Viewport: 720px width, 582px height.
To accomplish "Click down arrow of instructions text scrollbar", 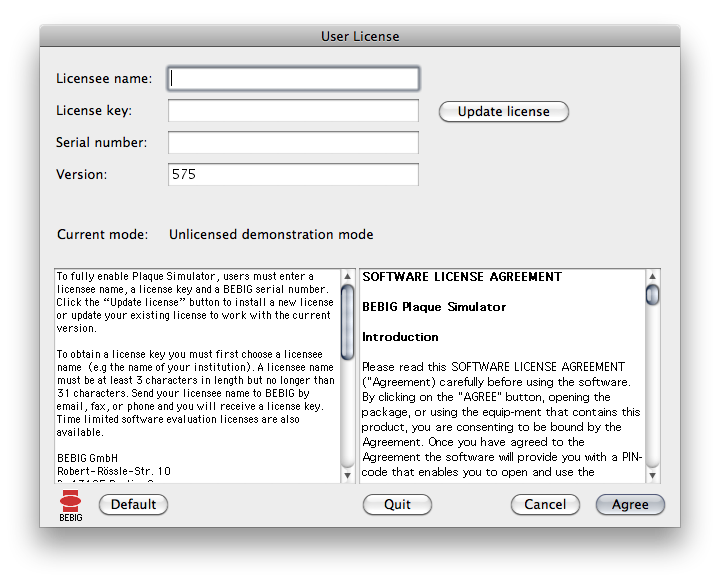I will tap(348, 475).
